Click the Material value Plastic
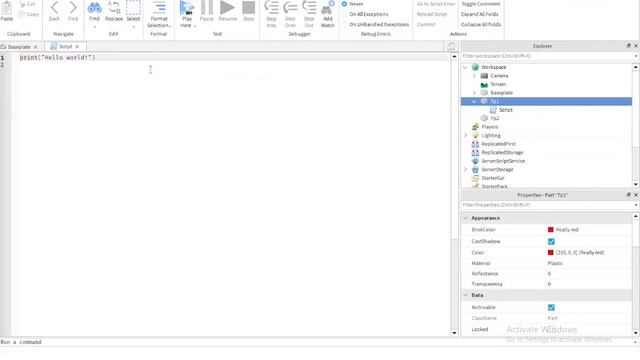 pyautogui.click(x=555, y=263)
